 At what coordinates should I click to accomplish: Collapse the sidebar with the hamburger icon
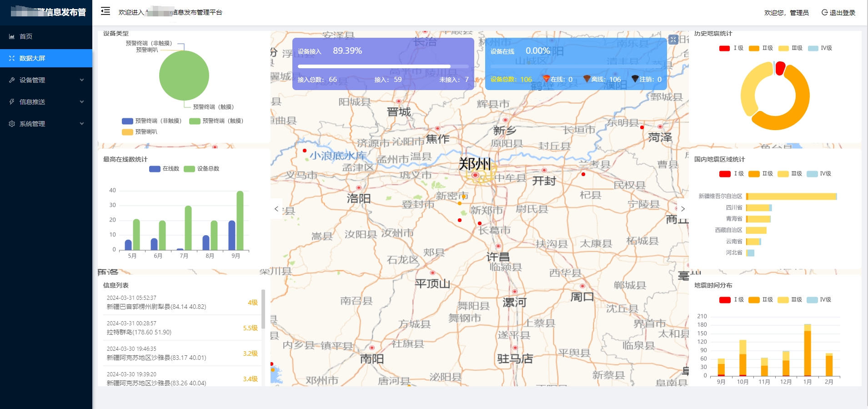click(x=105, y=11)
